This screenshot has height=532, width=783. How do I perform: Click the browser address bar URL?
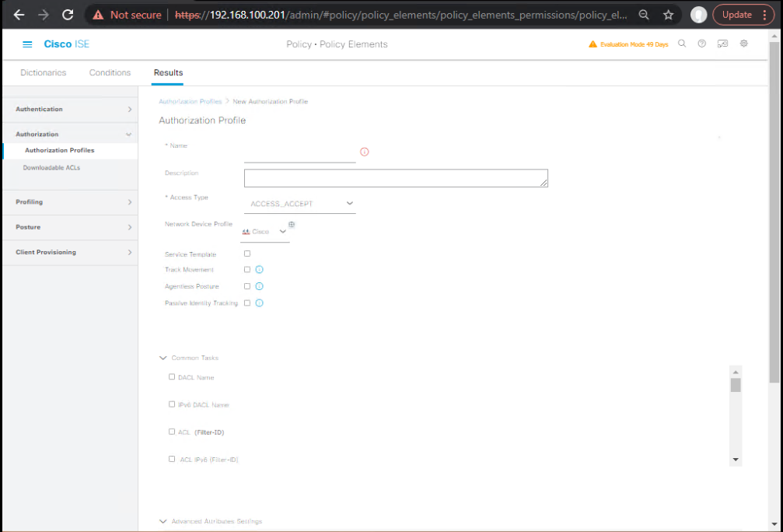pyautogui.click(x=401, y=15)
